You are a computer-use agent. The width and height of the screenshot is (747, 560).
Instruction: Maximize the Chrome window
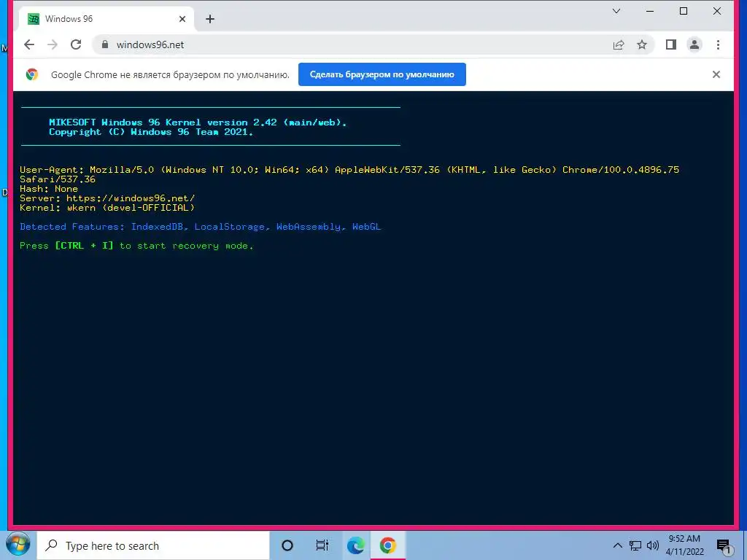(683, 11)
